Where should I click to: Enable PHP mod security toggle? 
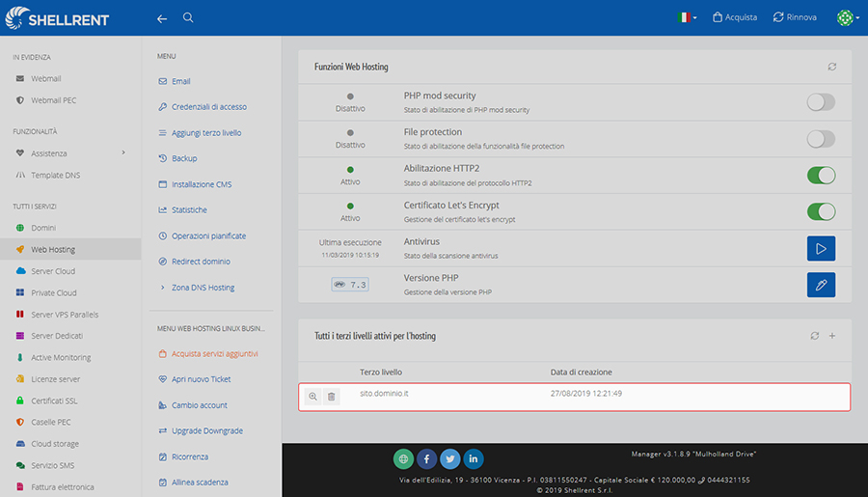click(821, 102)
